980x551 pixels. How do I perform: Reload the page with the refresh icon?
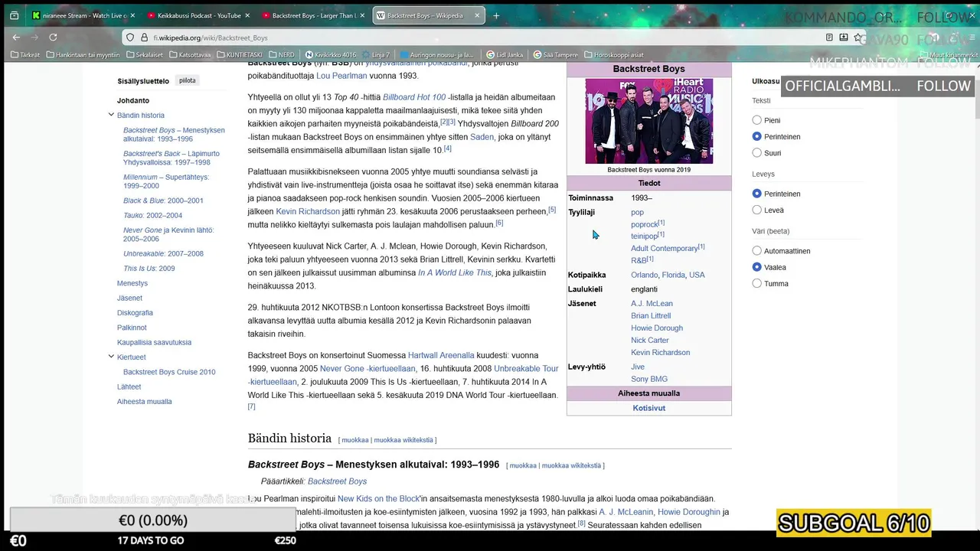point(53,37)
